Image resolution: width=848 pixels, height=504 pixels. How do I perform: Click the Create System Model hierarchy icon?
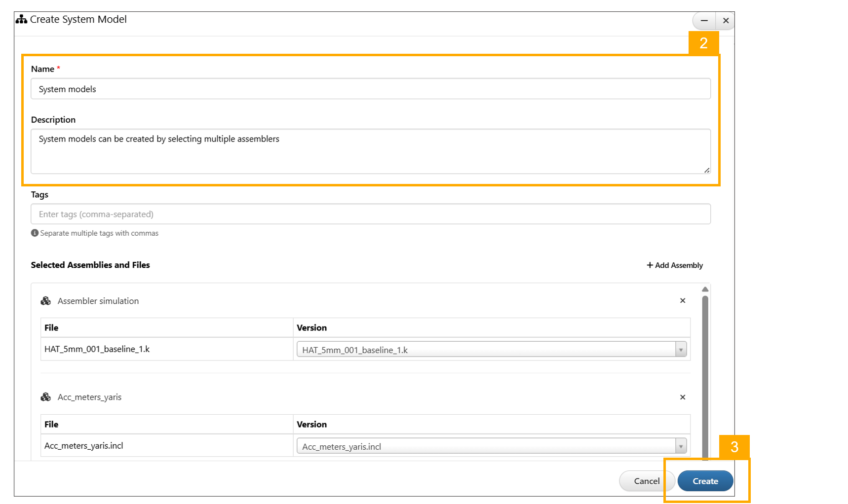[x=21, y=19]
